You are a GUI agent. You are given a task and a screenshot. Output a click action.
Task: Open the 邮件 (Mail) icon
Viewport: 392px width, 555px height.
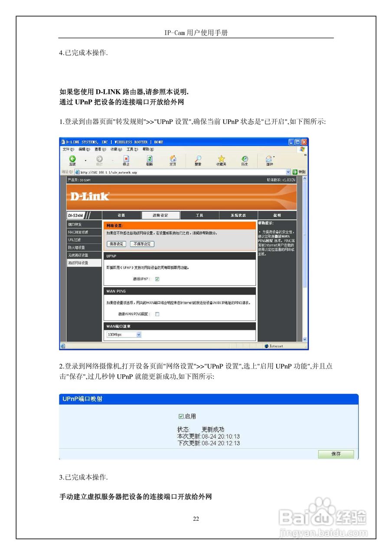pos(268,159)
